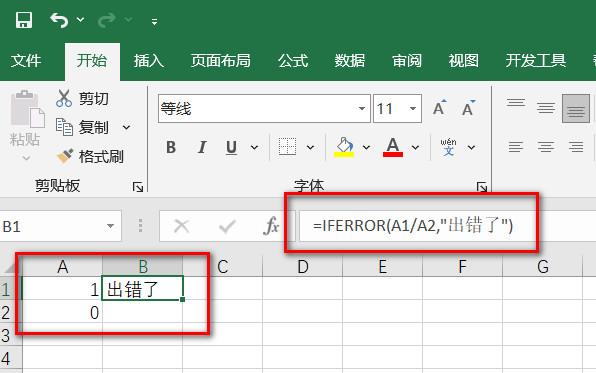
Task: Open the 字体 dialog launcher
Action: point(482,187)
